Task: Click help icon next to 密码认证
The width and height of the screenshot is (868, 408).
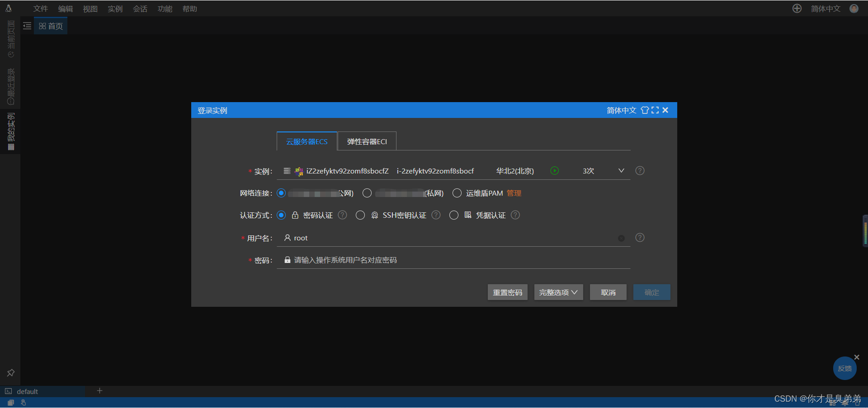Action: tap(343, 215)
